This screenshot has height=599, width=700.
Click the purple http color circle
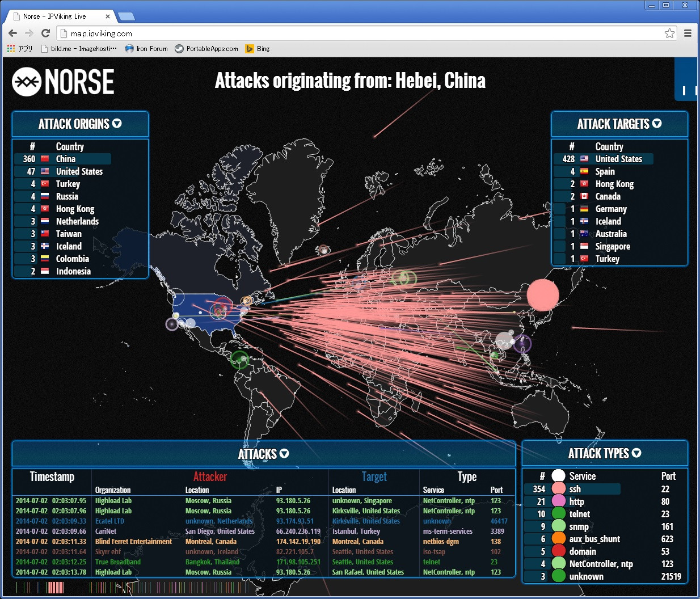559,501
